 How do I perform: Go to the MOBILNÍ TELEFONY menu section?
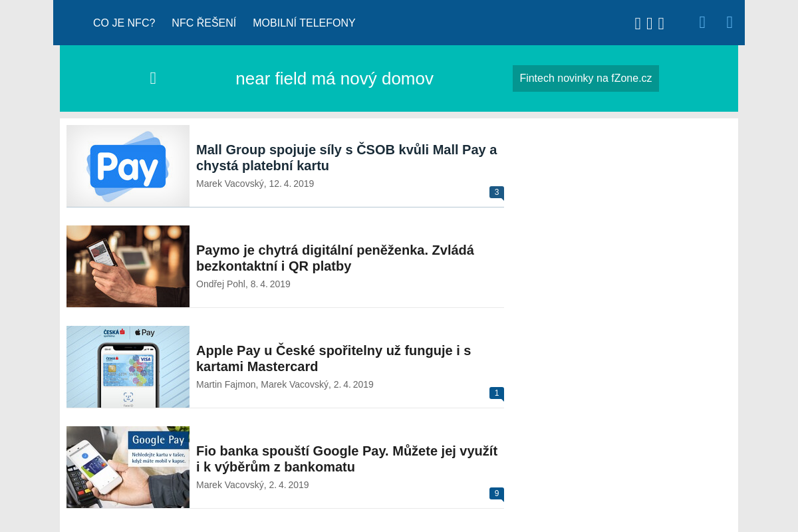click(304, 23)
